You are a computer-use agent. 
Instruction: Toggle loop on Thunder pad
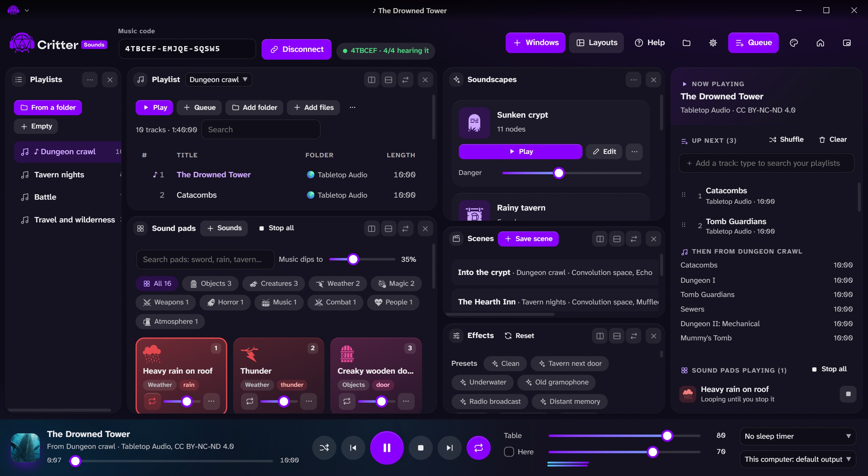click(x=250, y=401)
